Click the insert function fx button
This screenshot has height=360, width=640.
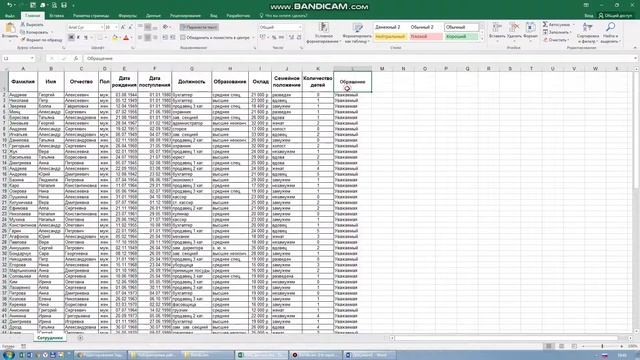[76, 58]
